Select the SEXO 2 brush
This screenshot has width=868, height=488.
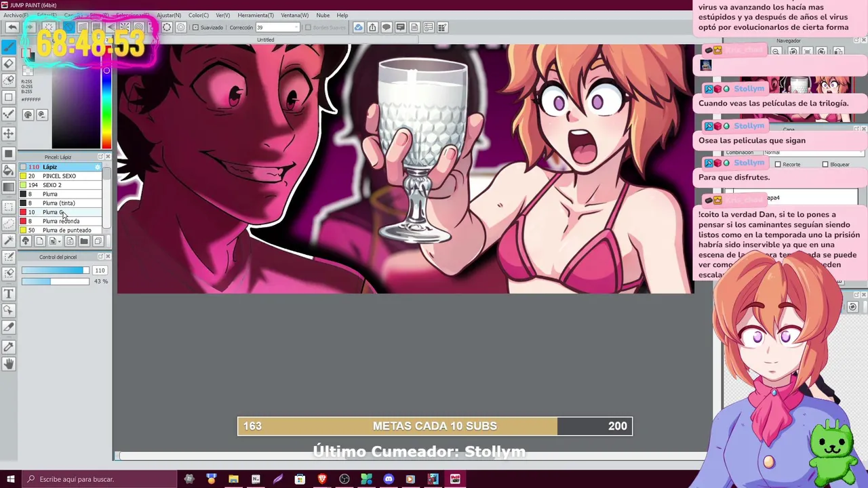[60, 185]
